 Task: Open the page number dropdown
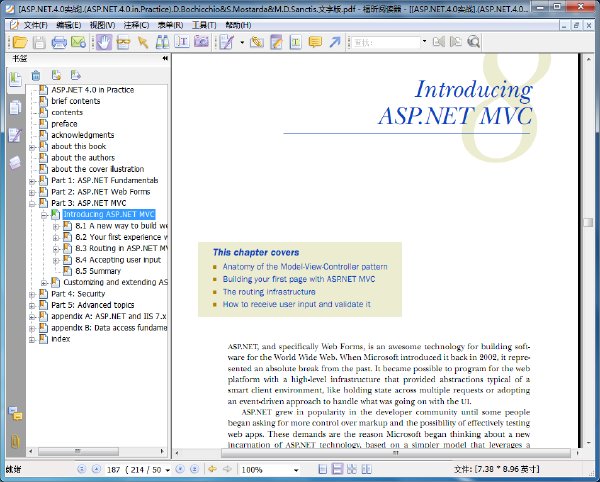point(168,470)
